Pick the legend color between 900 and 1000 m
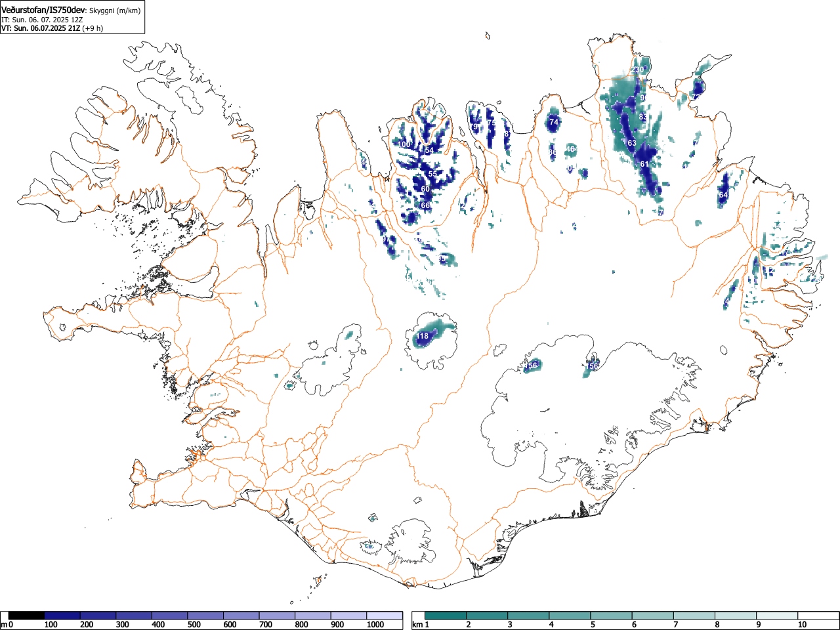Screen dimensions: 840x630 348,615
